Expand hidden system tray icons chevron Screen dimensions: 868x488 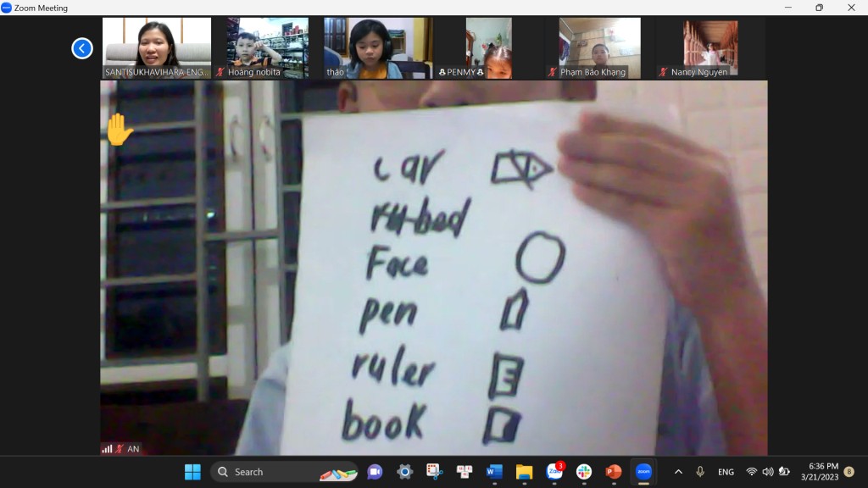click(678, 472)
